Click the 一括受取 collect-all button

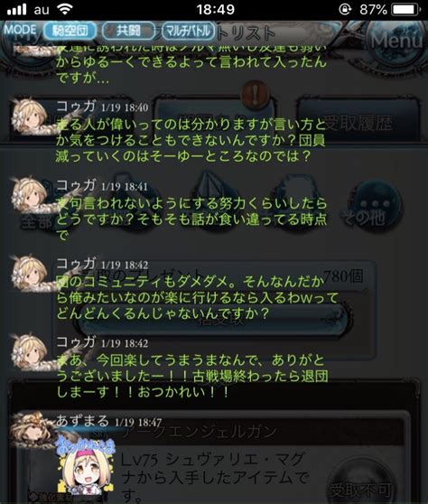pyautogui.click(x=214, y=320)
